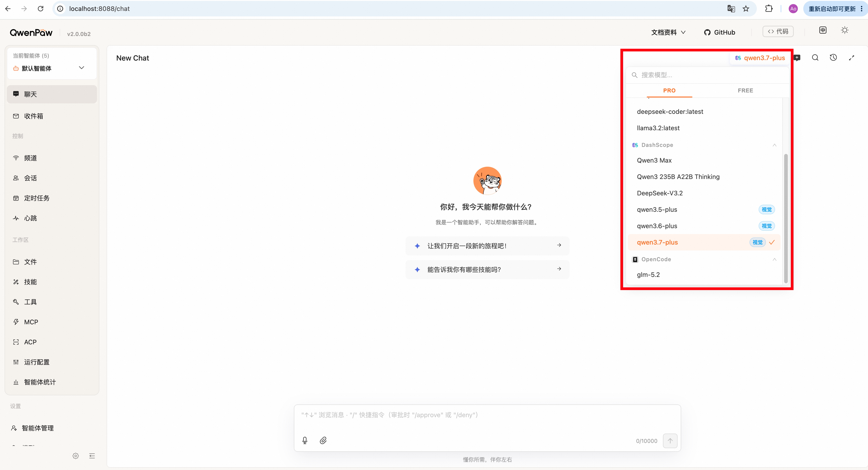The width and height of the screenshot is (868, 470).
Task: Select glm-5.2 model
Action: pyautogui.click(x=704, y=275)
